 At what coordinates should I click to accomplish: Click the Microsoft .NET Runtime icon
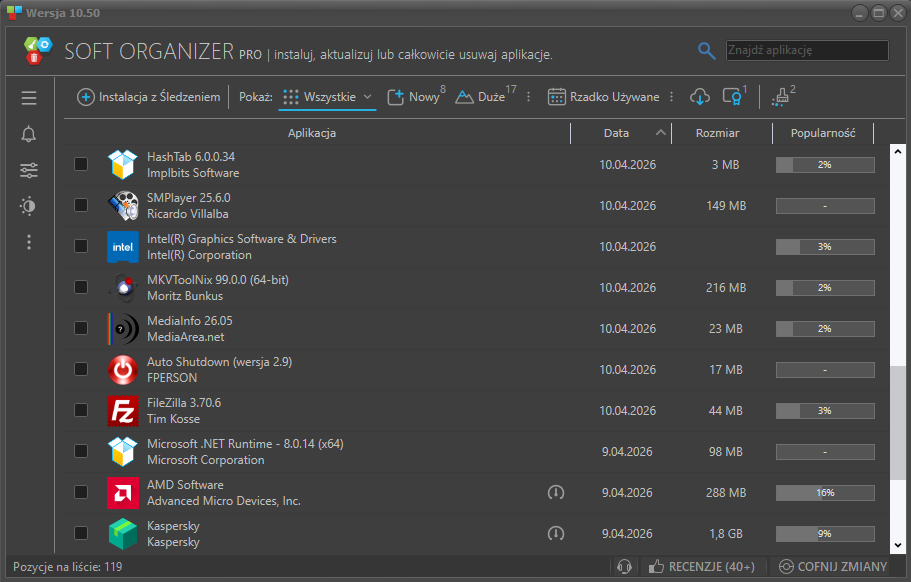(x=123, y=452)
